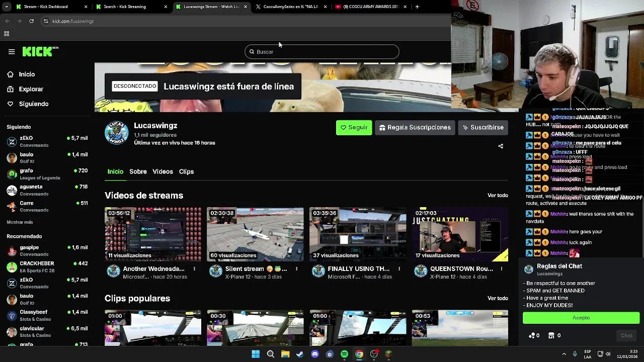Click Lucaswingz channel avatar
The height and width of the screenshot is (362, 644).
(116, 133)
